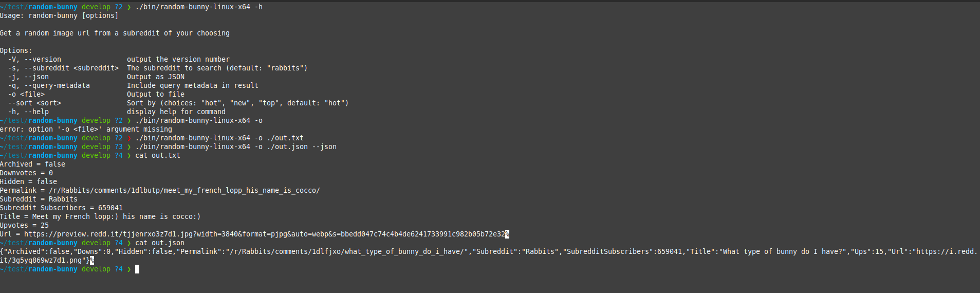Screen dimensions: 980x293
Task: Click the '-j, --json' option in help
Action: pos(28,77)
